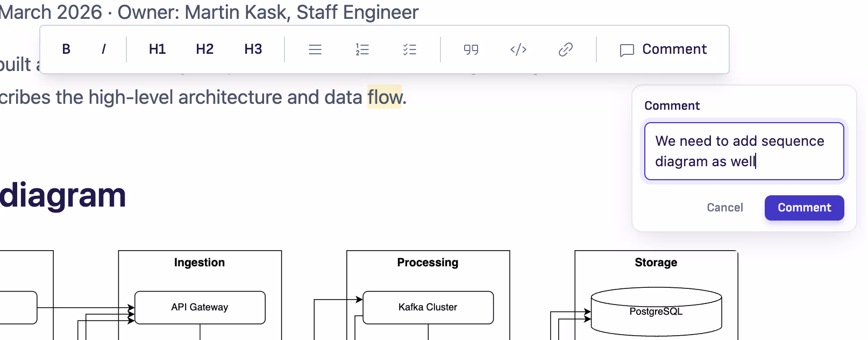The image size is (868, 340).
Task: Select the Kafka Cluster node
Action: point(428,308)
